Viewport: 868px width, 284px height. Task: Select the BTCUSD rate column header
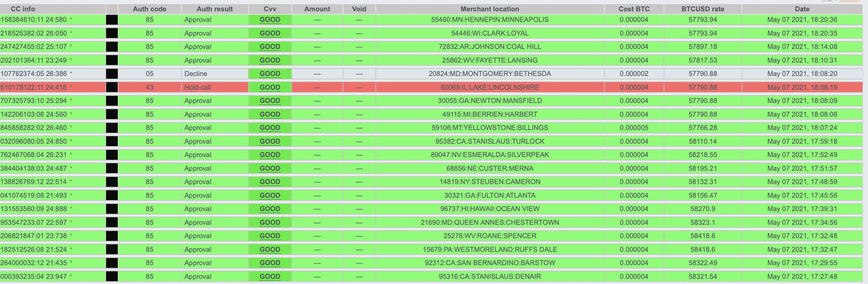tap(703, 9)
